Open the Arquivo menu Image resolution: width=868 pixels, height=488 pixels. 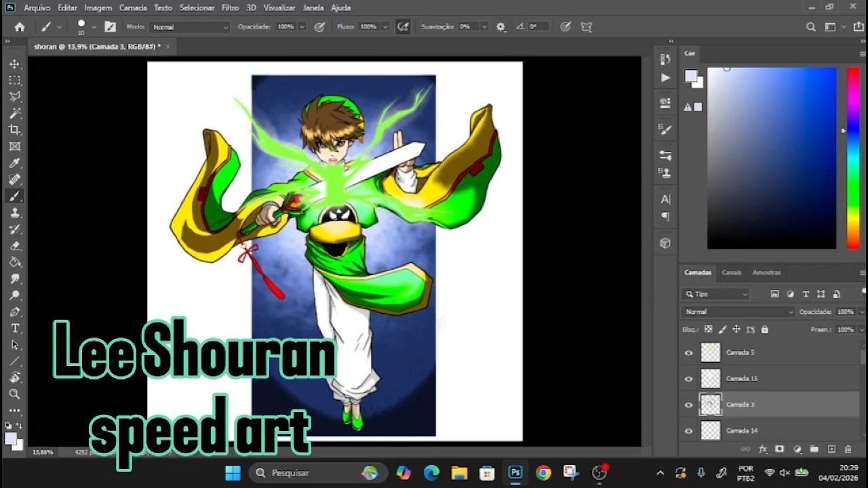[37, 7]
